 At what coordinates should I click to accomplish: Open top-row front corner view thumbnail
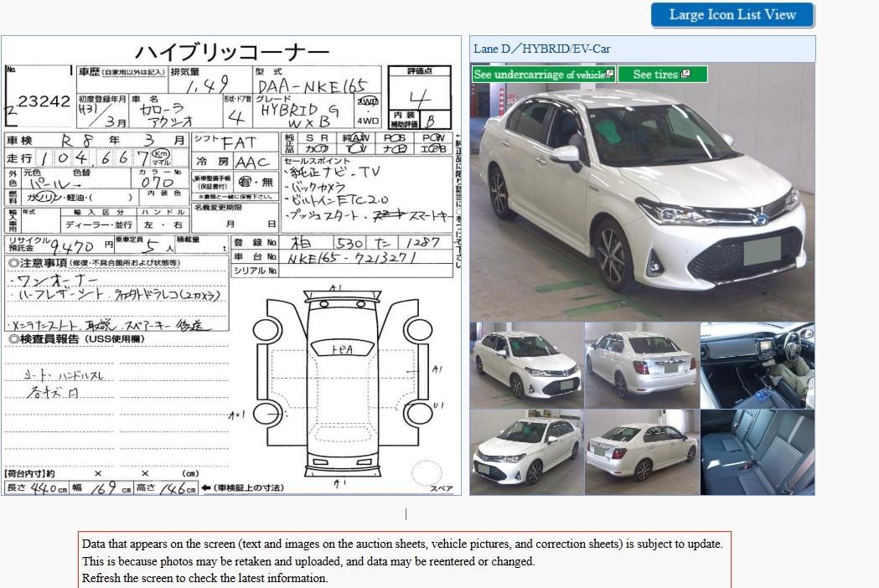[x=526, y=365]
